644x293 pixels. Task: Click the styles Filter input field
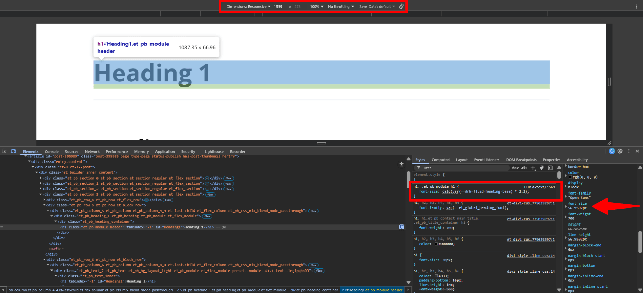[462, 168]
